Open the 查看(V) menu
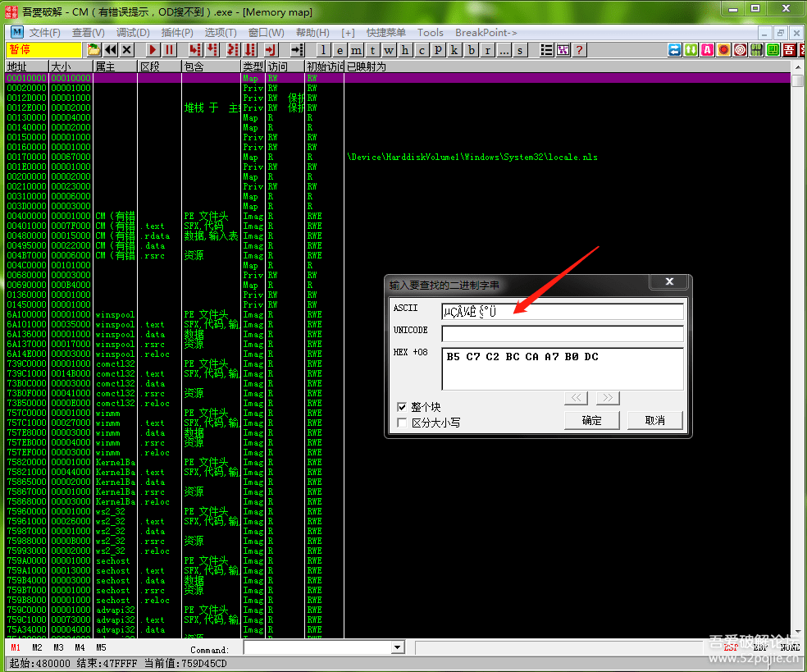This screenshot has width=807, height=672. pyautogui.click(x=89, y=33)
